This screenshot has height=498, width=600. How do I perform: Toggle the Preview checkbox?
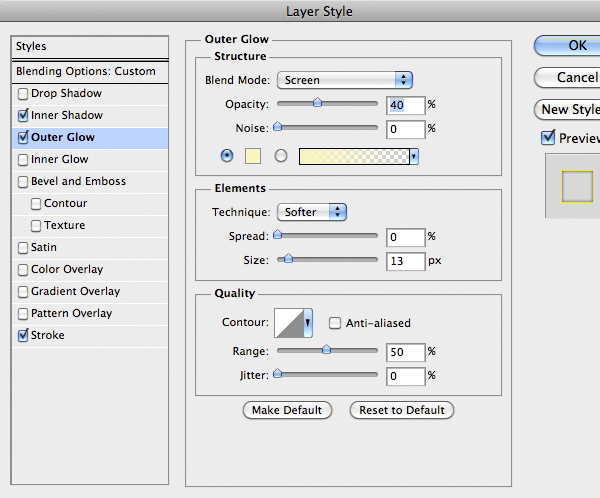(547, 138)
